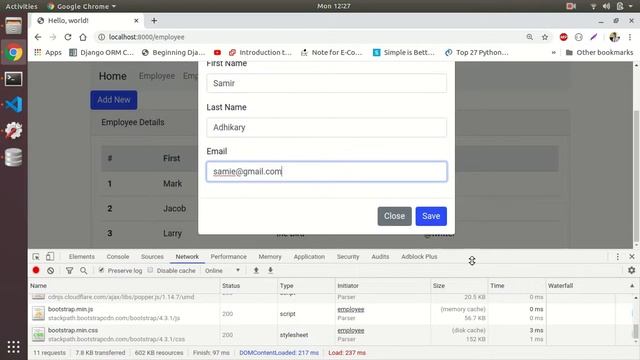The image size is (640, 360).
Task: Toggle network filter funnel
Action: (x=69, y=270)
